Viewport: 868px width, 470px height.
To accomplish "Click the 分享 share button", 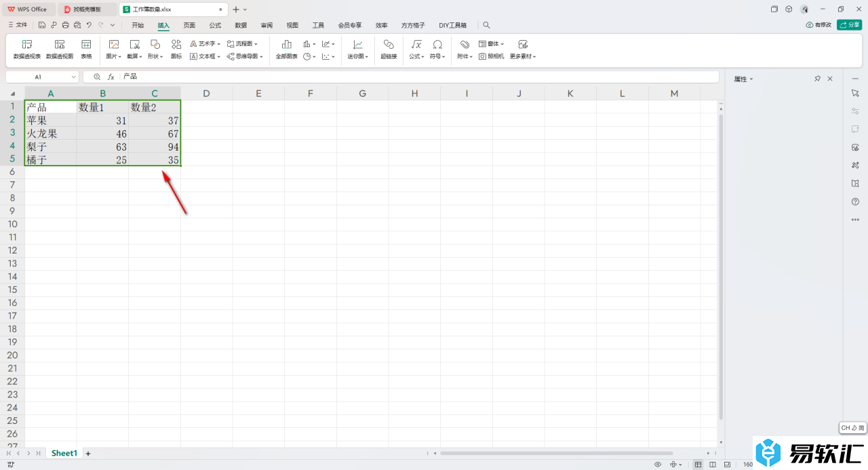I will tap(849, 24).
